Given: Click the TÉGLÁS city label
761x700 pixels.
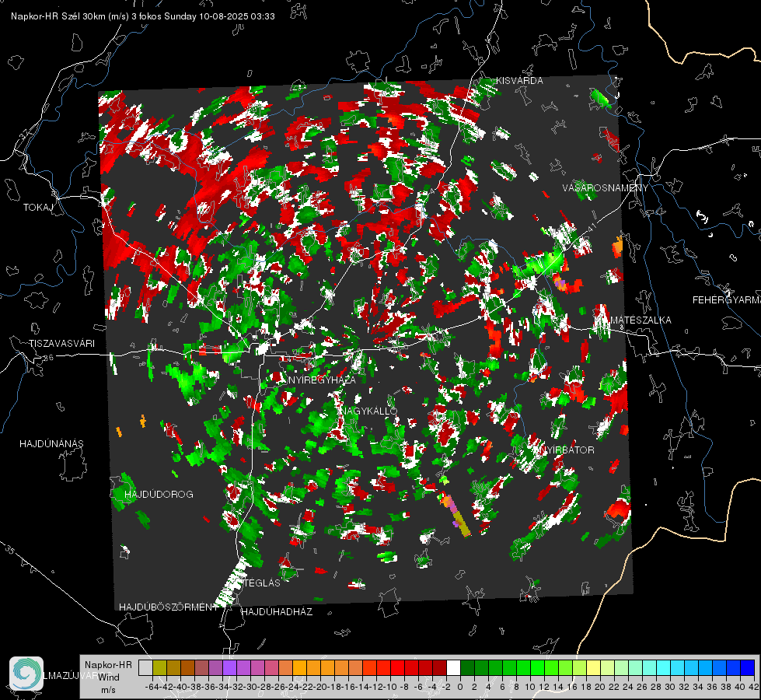Looking at the screenshot, I should [x=262, y=583].
